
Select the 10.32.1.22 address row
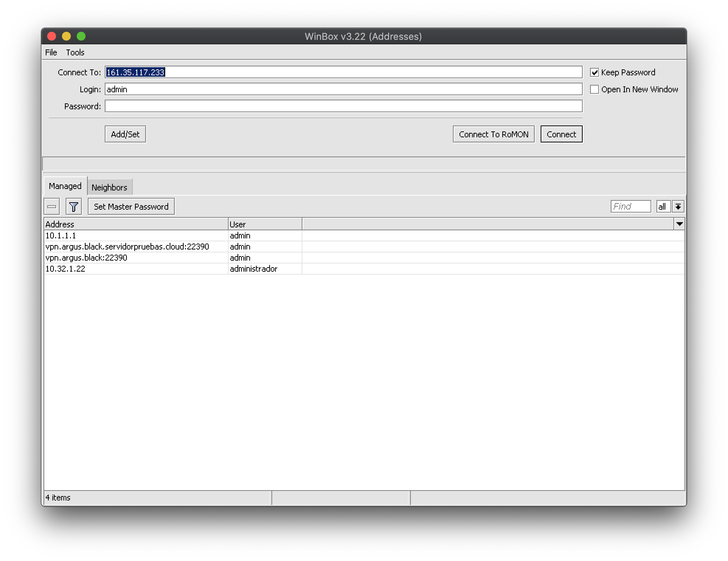coord(364,269)
